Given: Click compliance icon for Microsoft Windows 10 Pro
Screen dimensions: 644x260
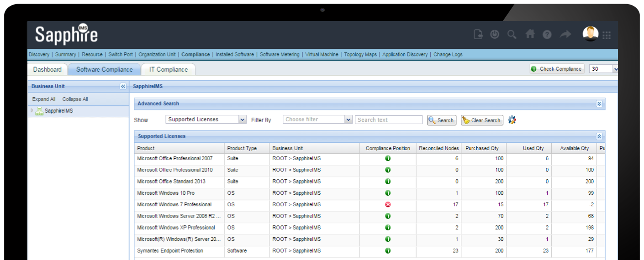Looking at the screenshot, I should pyautogui.click(x=388, y=193).
